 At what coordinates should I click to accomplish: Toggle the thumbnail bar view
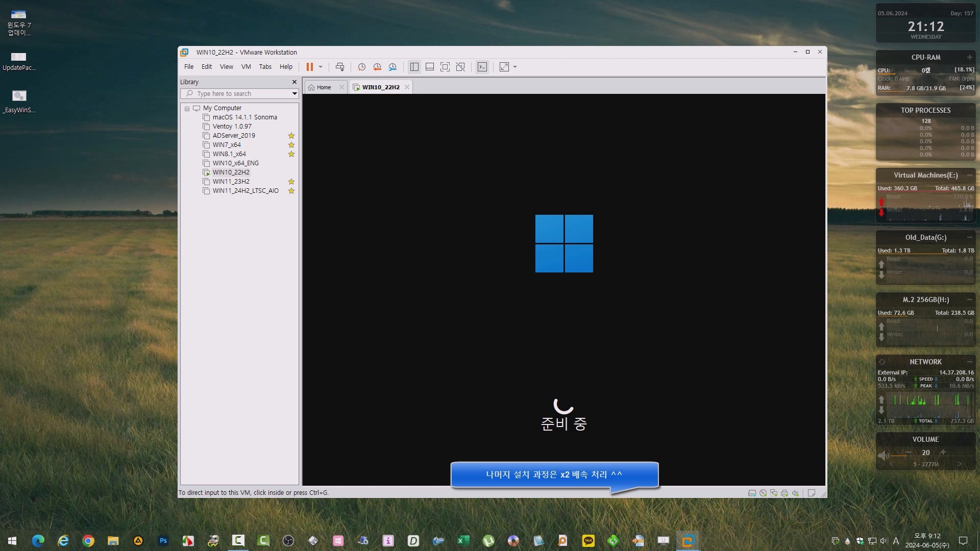430,67
